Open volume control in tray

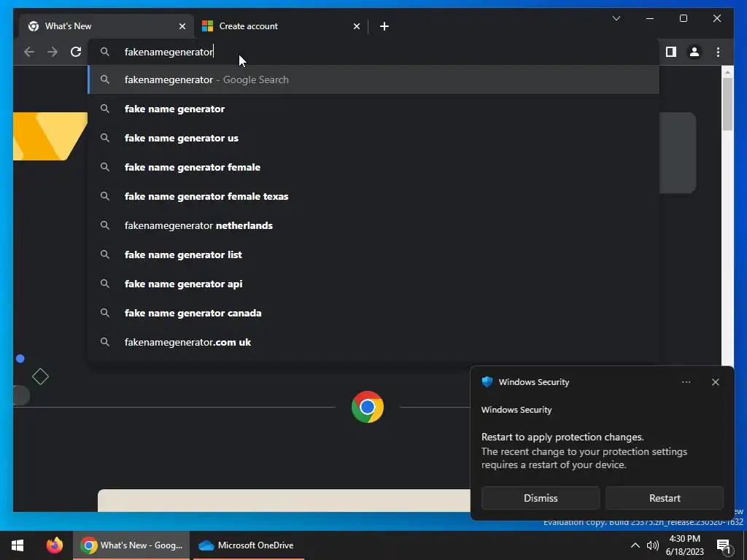653,545
